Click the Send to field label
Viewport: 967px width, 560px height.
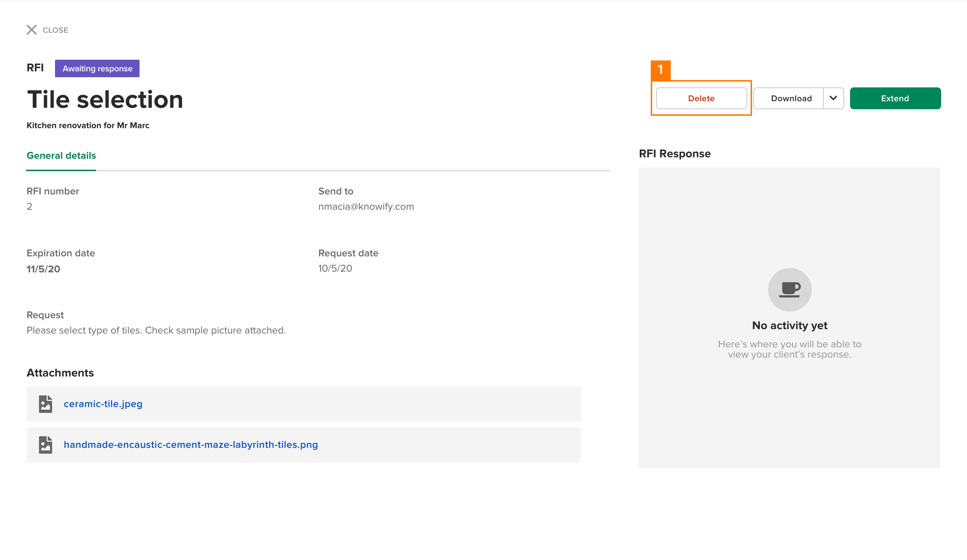(336, 192)
